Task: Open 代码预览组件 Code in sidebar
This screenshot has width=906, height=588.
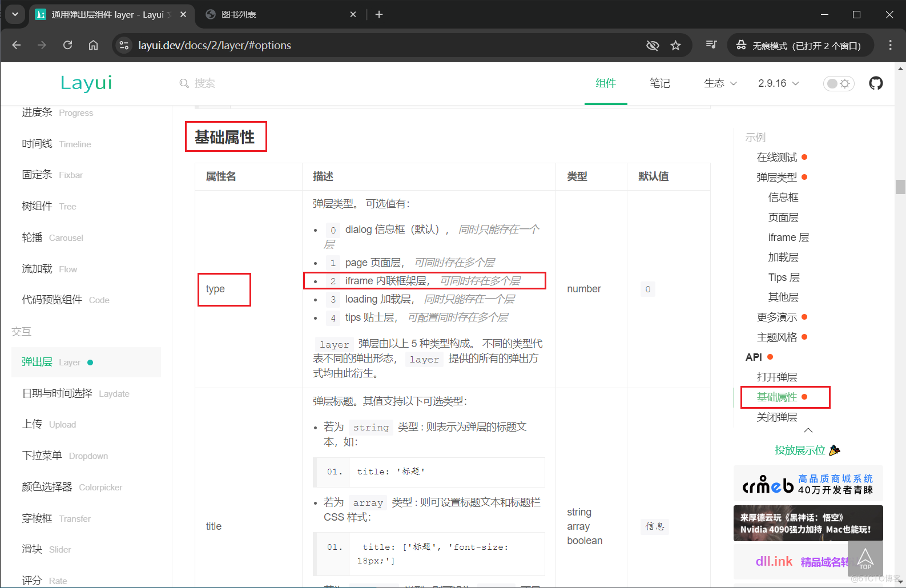Action: tap(66, 300)
